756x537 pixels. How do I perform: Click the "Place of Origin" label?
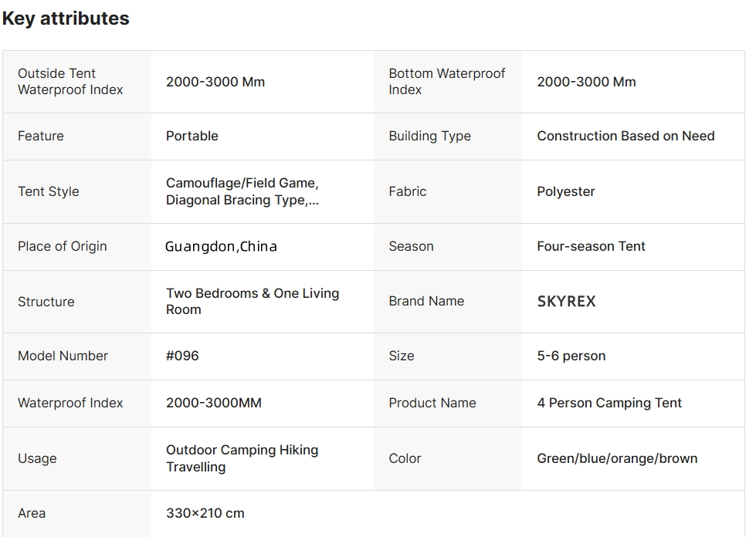pos(63,246)
